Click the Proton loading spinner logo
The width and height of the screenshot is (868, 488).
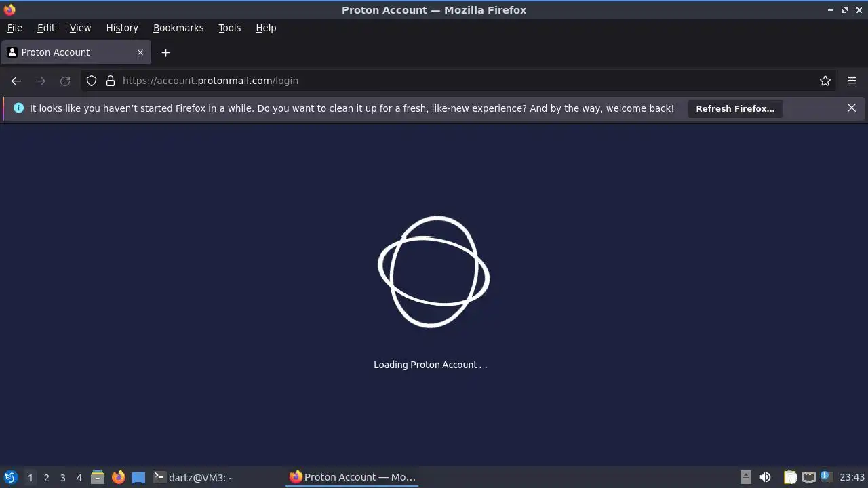pos(433,271)
